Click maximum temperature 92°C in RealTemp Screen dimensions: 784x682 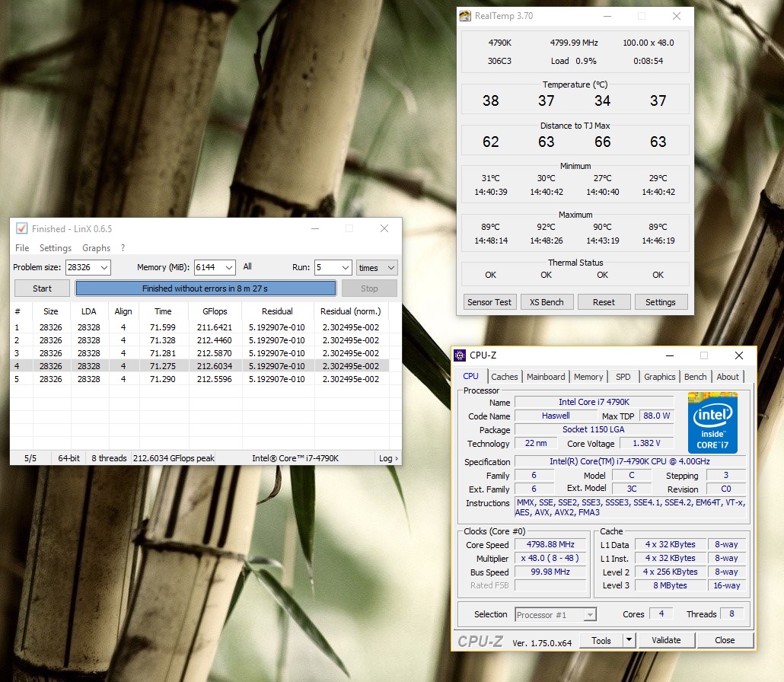point(546,227)
